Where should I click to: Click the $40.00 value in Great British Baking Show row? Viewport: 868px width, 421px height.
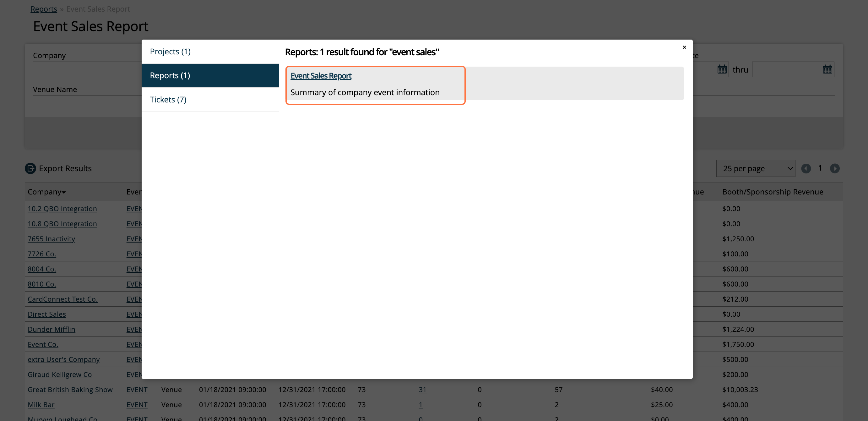pyautogui.click(x=661, y=390)
